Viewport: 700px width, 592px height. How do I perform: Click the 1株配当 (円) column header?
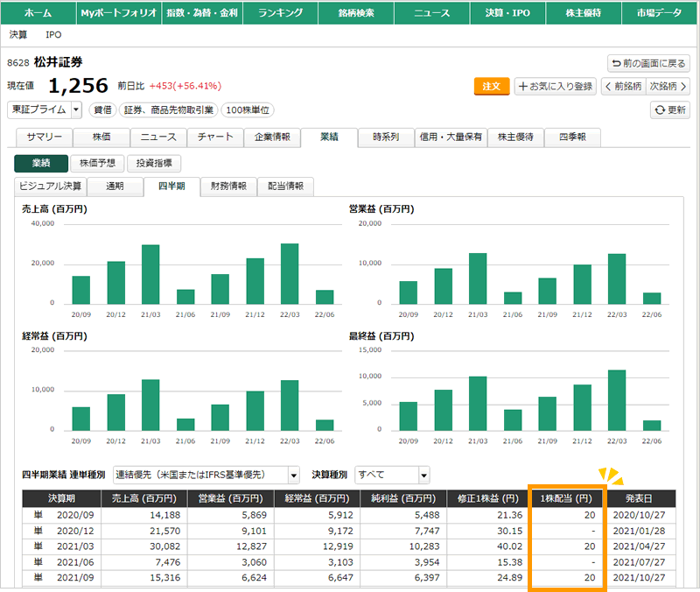pos(566,498)
